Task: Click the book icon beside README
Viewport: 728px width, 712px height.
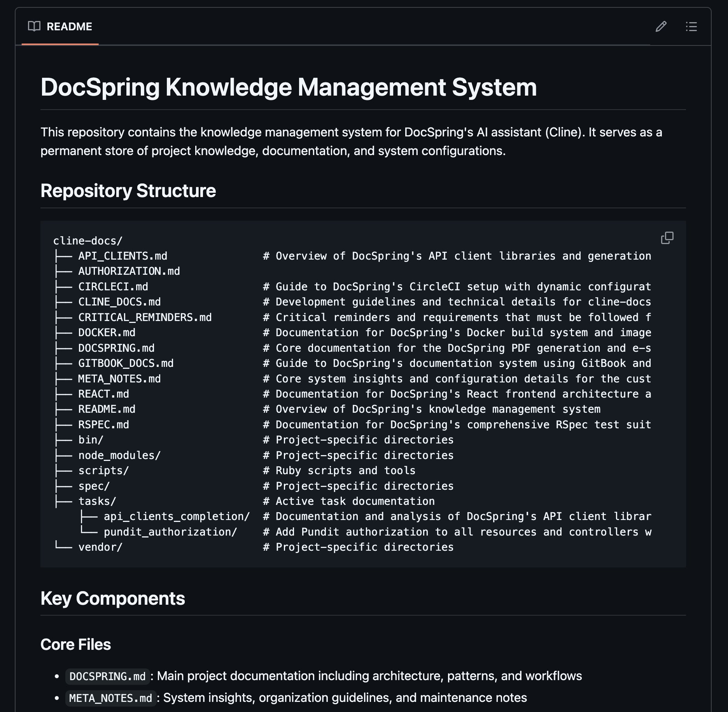Action: (x=34, y=26)
